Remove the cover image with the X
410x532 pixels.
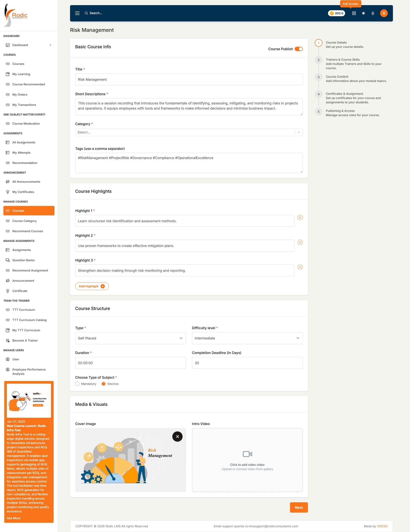coord(177,437)
